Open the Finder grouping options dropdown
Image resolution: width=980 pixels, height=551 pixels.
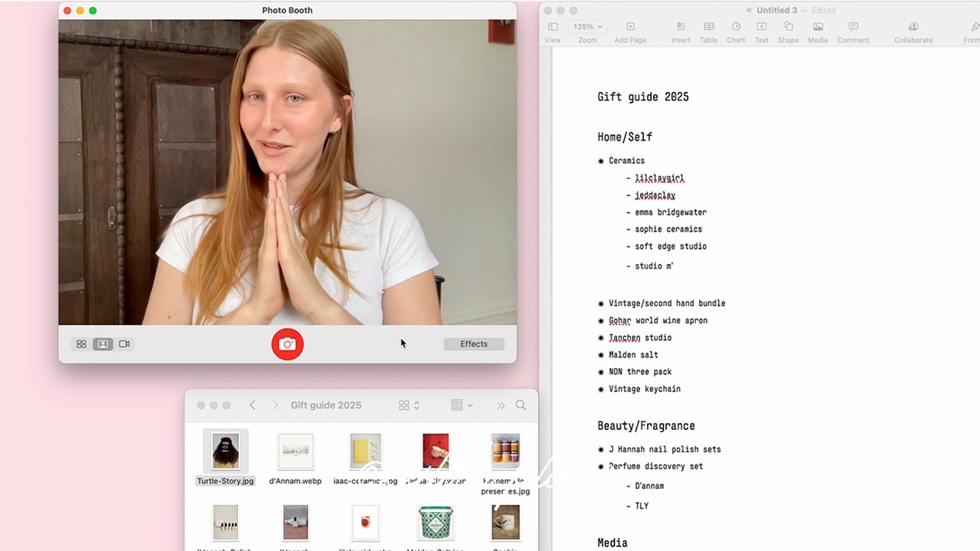[x=462, y=406]
